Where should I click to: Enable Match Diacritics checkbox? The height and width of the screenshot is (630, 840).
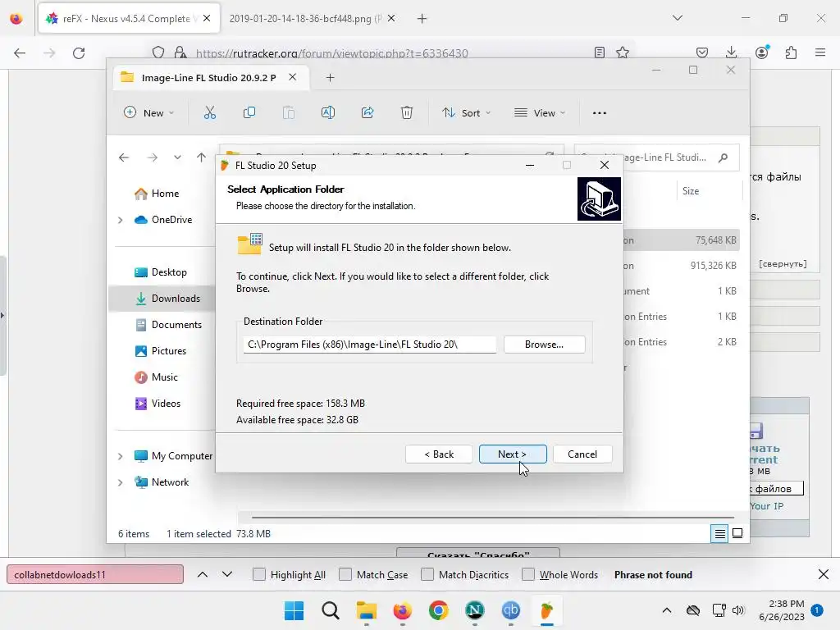427,574
